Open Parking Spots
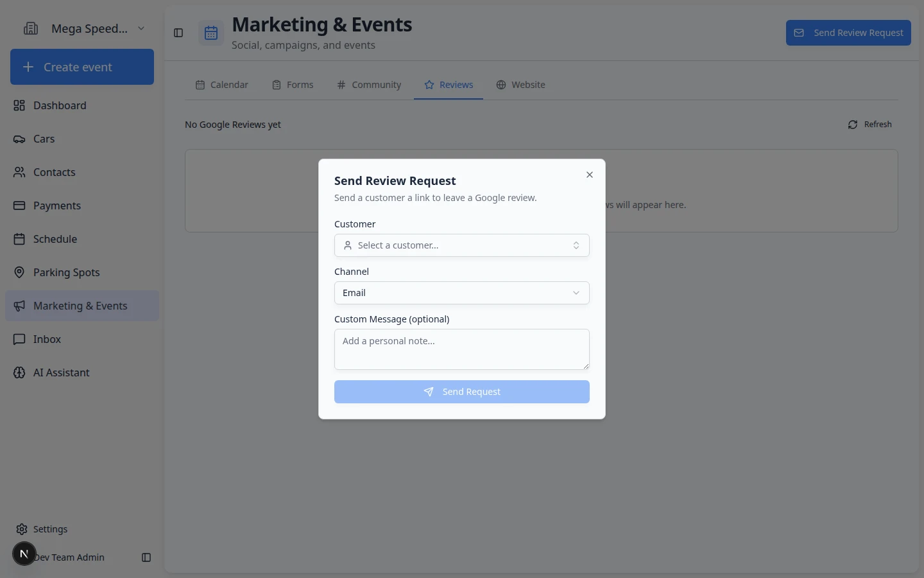 point(82,272)
